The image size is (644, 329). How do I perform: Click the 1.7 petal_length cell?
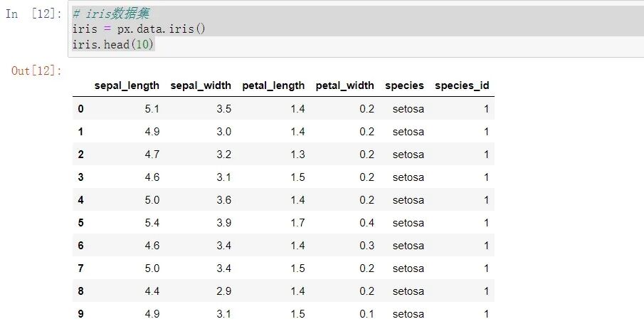click(x=297, y=223)
